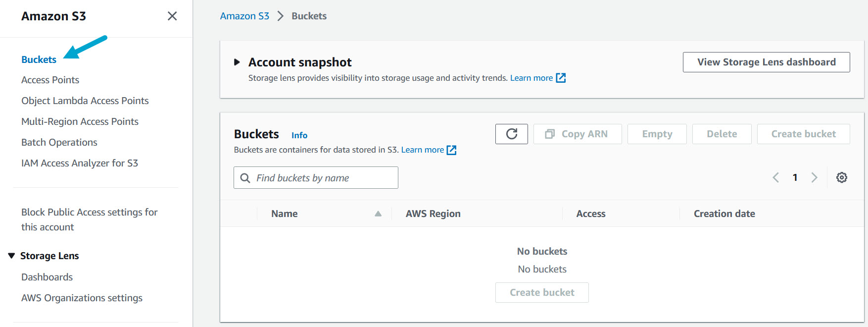This screenshot has height=327, width=868.
Task: Open table preferences gear icon
Action: pos(841,177)
